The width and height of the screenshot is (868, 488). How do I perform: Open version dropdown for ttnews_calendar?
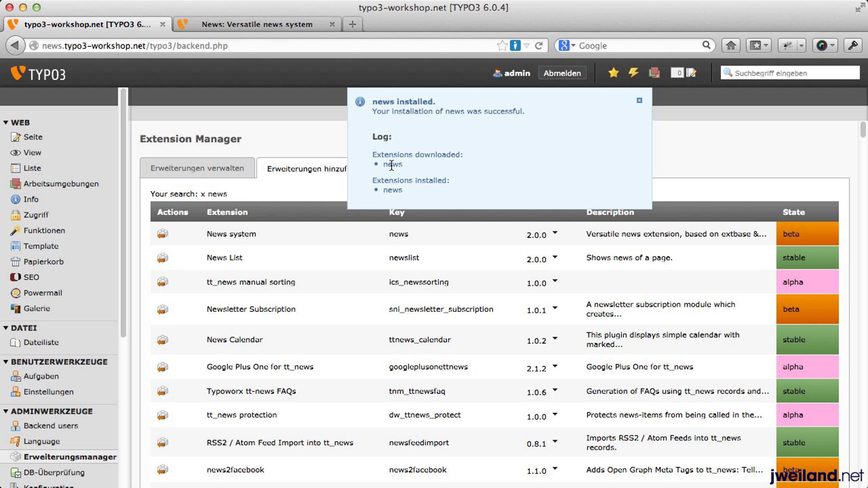coord(555,338)
